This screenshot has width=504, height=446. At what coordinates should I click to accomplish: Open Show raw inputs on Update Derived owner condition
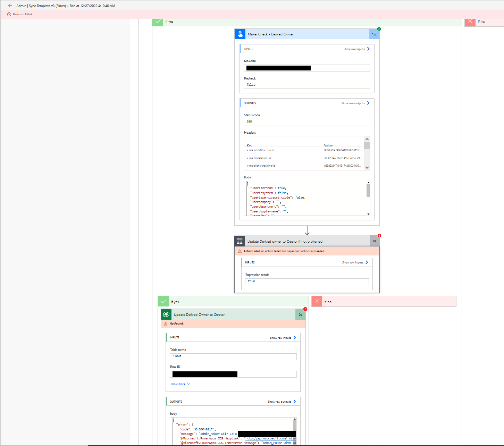pyautogui.click(x=354, y=262)
